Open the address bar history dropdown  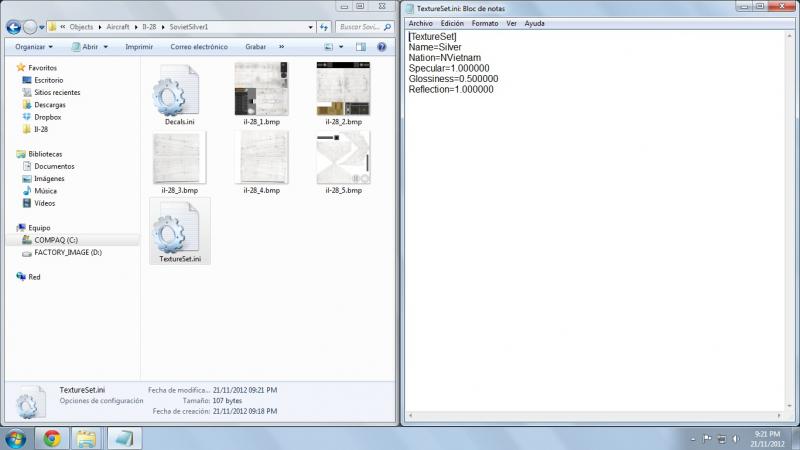(x=310, y=27)
